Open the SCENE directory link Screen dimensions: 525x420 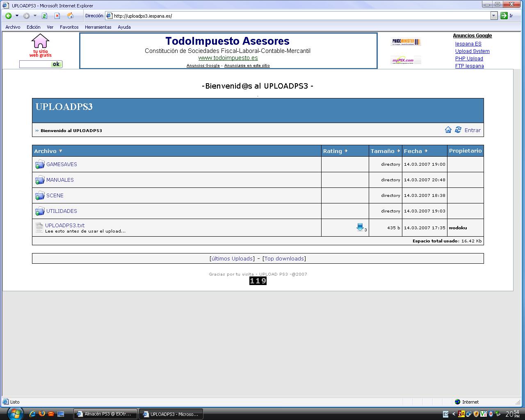point(55,196)
